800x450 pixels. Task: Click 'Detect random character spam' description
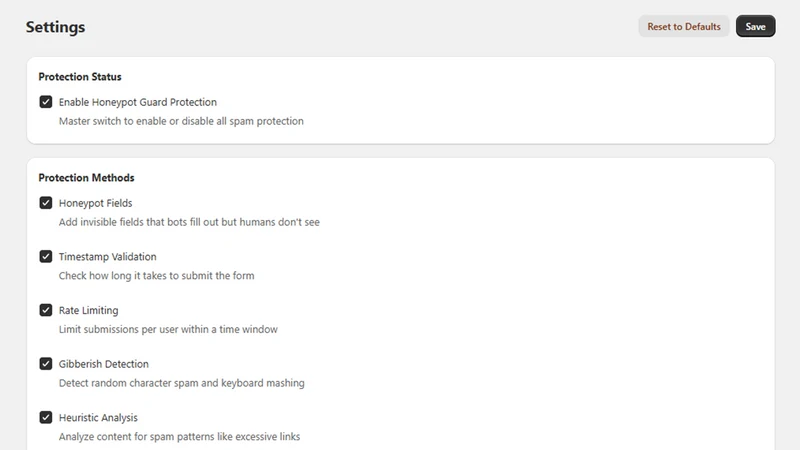click(182, 383)
